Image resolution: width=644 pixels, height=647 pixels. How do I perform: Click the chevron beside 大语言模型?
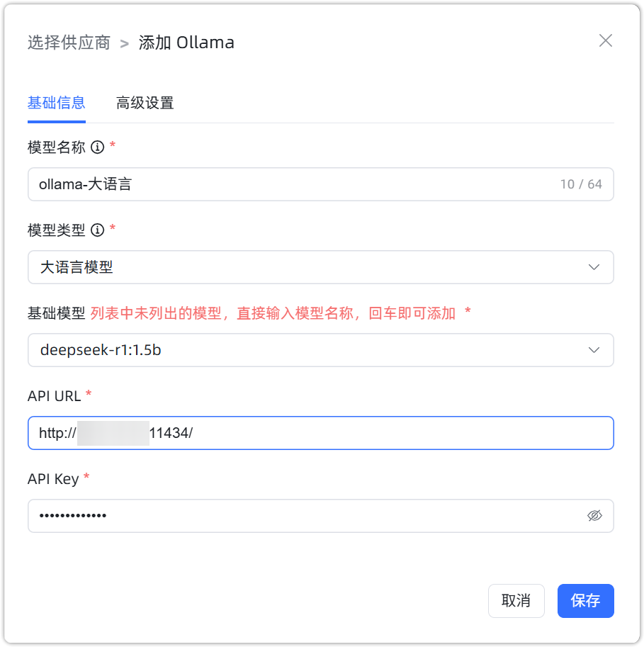click(593, 267)
